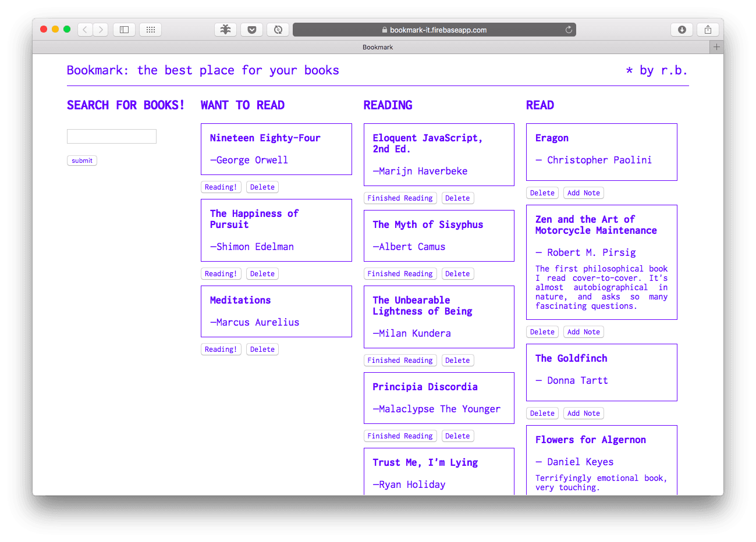This screenshot has height=542, width=756.
Task: Delete The Unbearable Lightness of Being
Action: (457, 361)
